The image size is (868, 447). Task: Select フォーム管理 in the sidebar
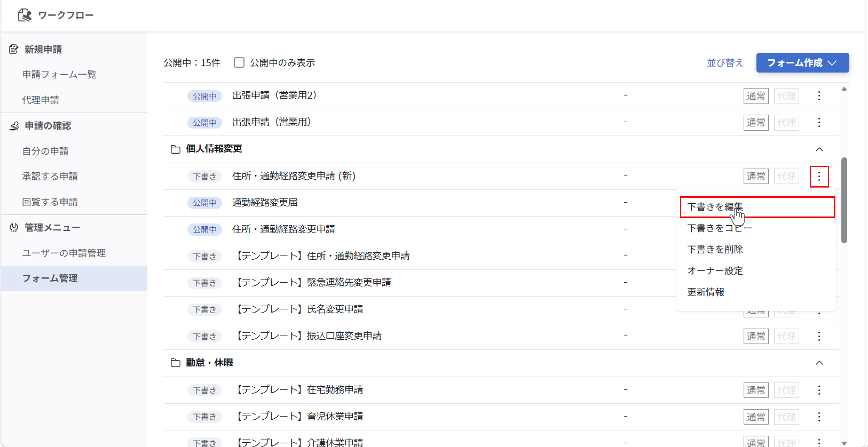coord(74,278)
